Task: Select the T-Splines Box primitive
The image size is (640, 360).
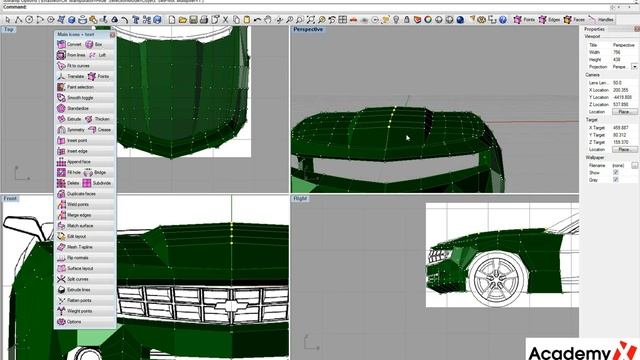Action: [x=94, y=44]
